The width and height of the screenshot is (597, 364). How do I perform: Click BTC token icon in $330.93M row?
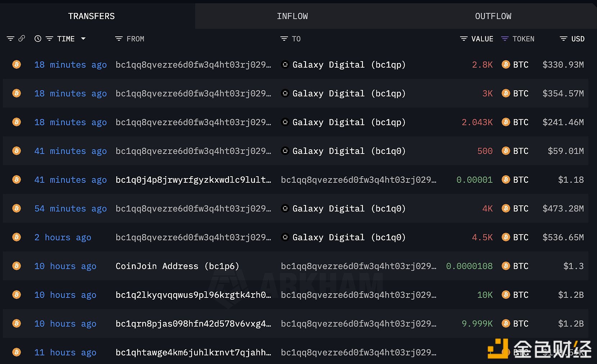[506, 64]
